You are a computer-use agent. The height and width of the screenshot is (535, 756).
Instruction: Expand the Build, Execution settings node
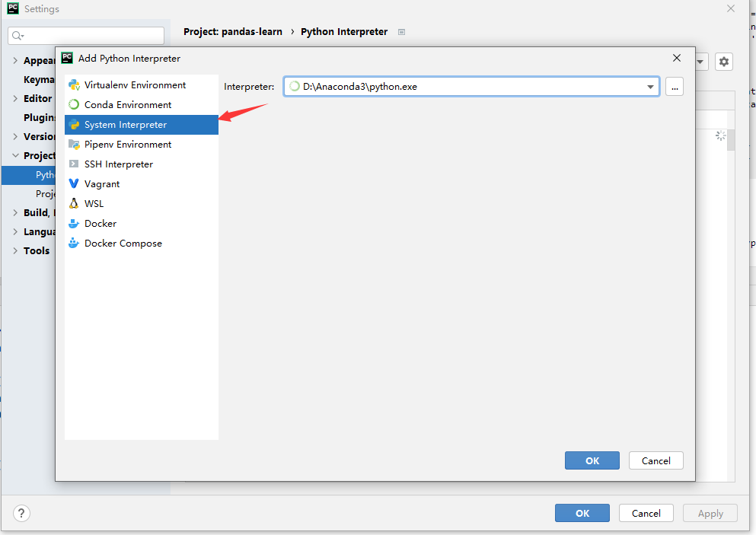coord(15,212)
